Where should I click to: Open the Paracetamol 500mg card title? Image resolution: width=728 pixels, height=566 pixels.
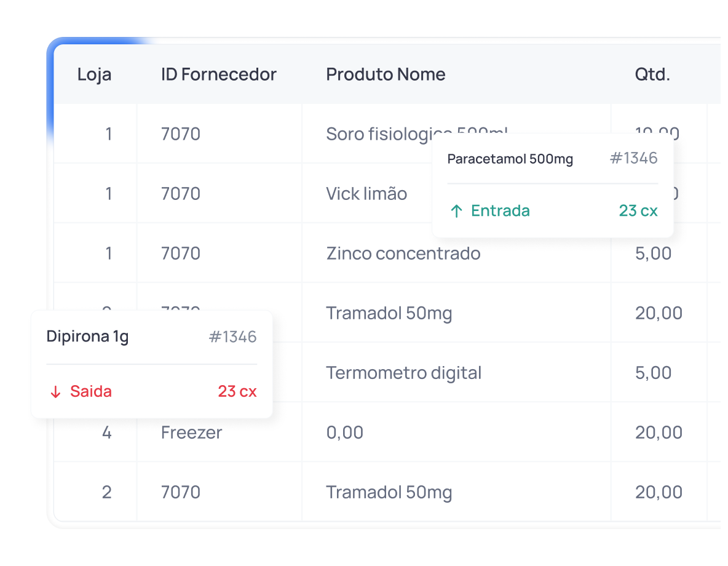510,159
